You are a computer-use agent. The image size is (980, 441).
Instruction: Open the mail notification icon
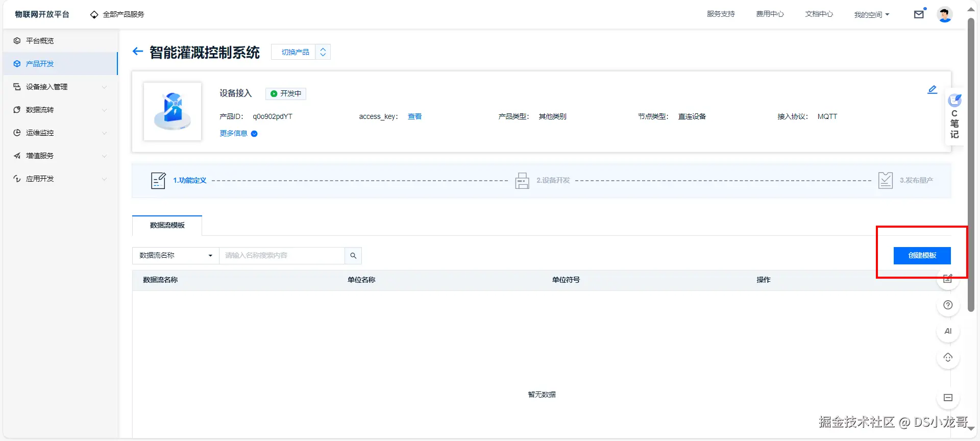919,14
